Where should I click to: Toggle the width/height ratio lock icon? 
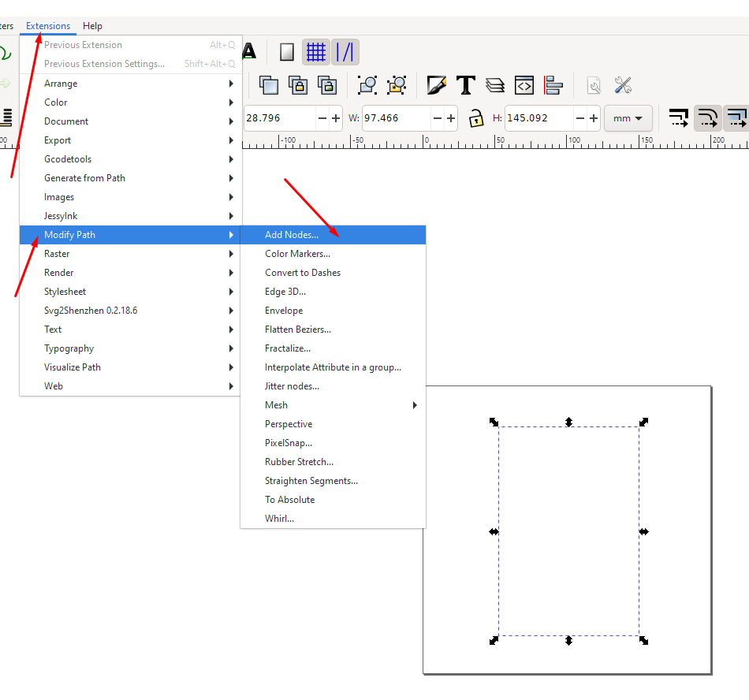[x=475, y=118]
